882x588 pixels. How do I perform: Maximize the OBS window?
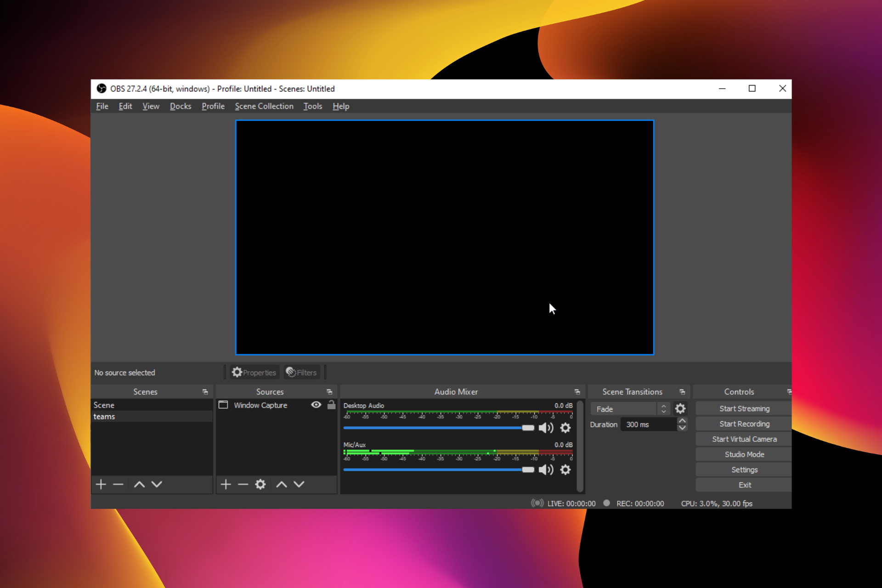tap(752, 89)
